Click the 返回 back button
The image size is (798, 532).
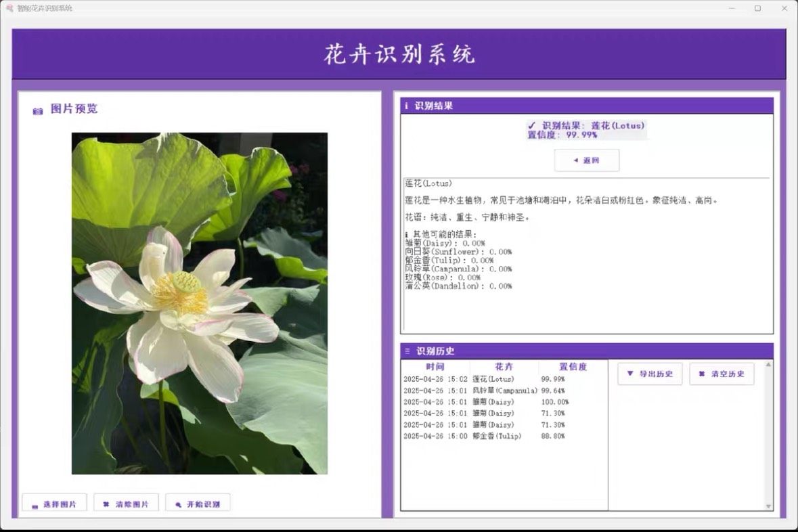click(x=586, y=160)
